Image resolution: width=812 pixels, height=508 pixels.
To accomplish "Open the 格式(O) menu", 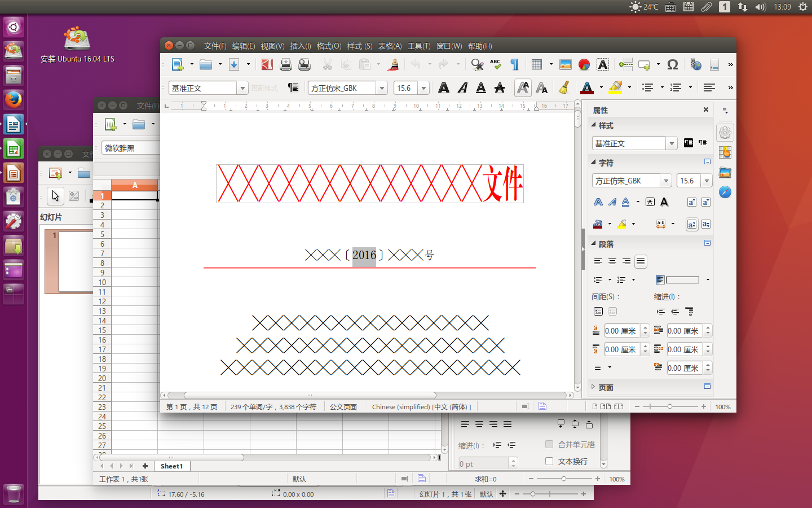I will pos(329,46).
